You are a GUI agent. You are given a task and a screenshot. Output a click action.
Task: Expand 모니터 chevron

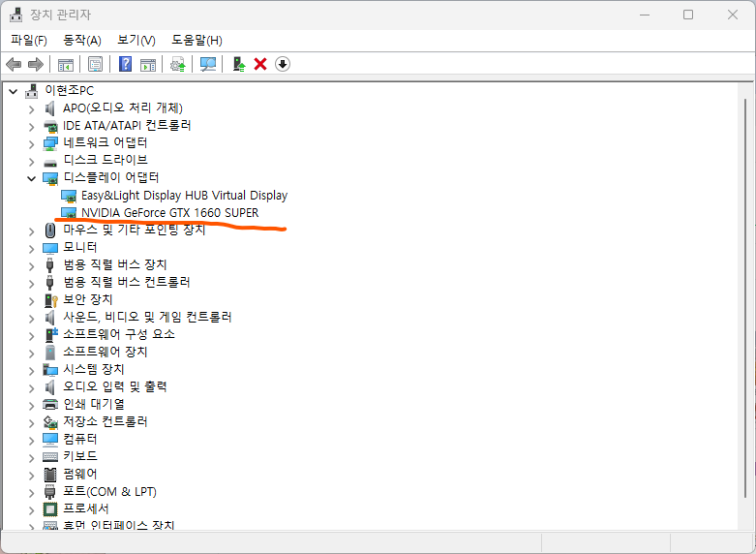pos(31,249)
